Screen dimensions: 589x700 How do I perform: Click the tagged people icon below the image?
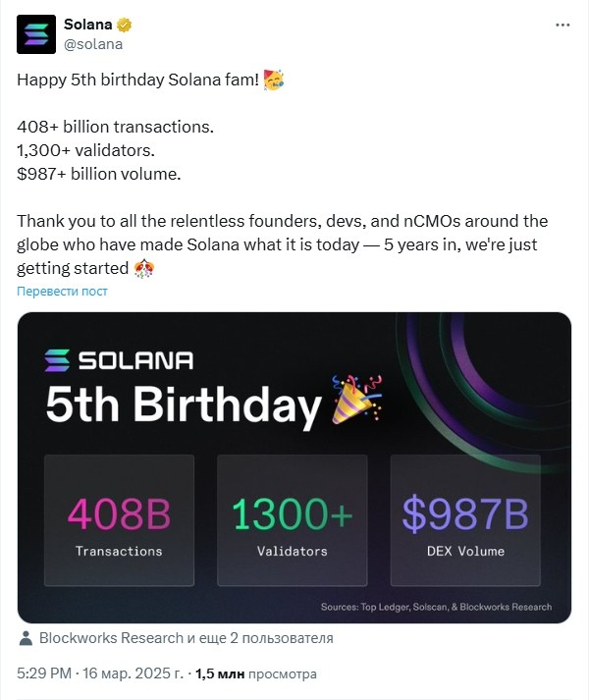tap(27, 638)
